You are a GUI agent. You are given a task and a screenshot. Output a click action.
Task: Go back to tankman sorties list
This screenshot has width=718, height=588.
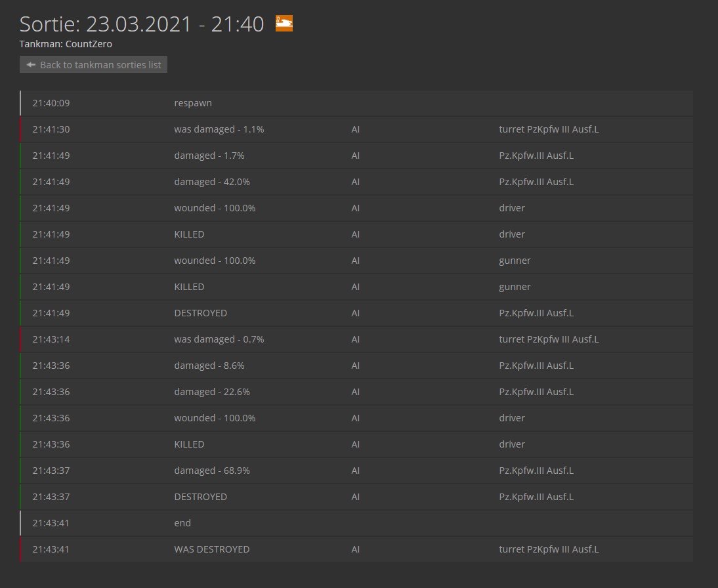(93, 64)
